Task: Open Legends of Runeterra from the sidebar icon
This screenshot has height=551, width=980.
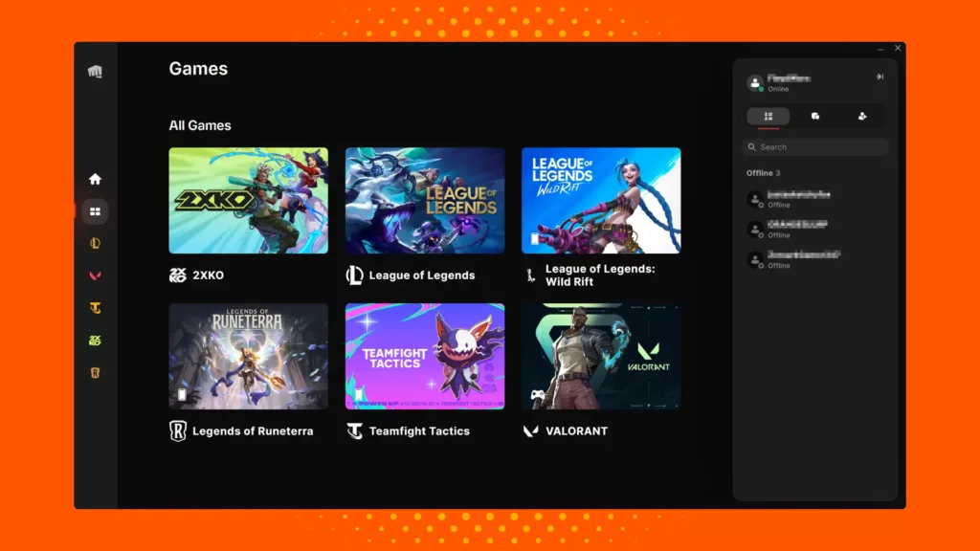Action: [x=95, y=373]
